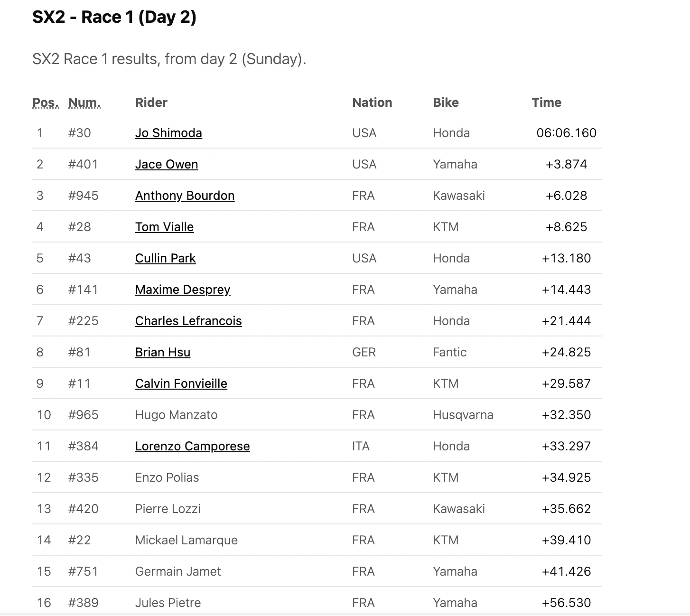Visit Lorenzo Camporese link
This screenshot has width=690, height=616.
(x=192, y=446)
